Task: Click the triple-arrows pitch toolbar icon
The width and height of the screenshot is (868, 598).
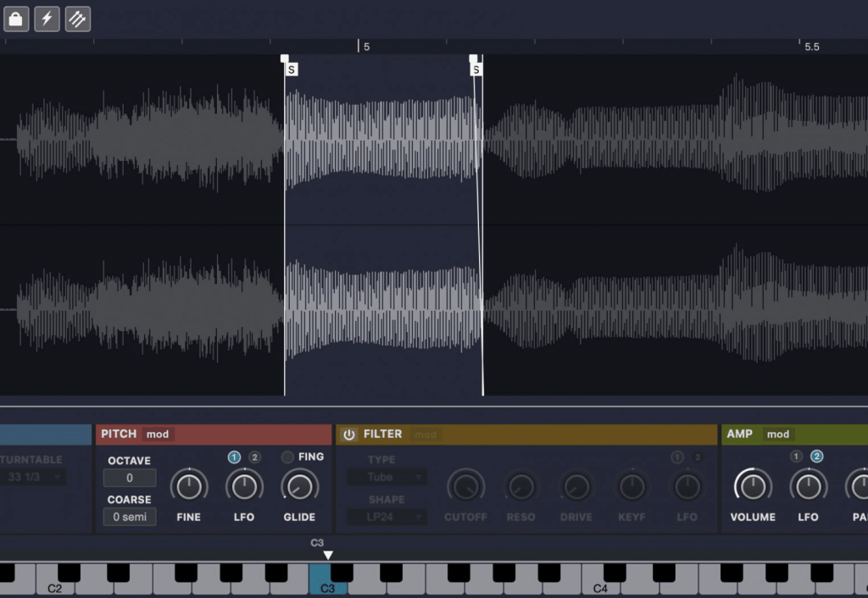Action: point(77,19)
